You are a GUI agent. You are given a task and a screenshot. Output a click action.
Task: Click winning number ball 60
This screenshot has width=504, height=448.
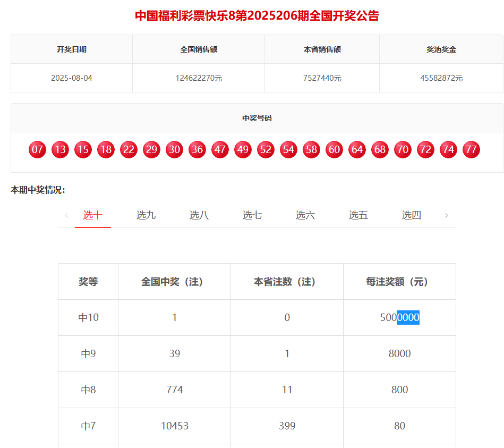[334, 149]
